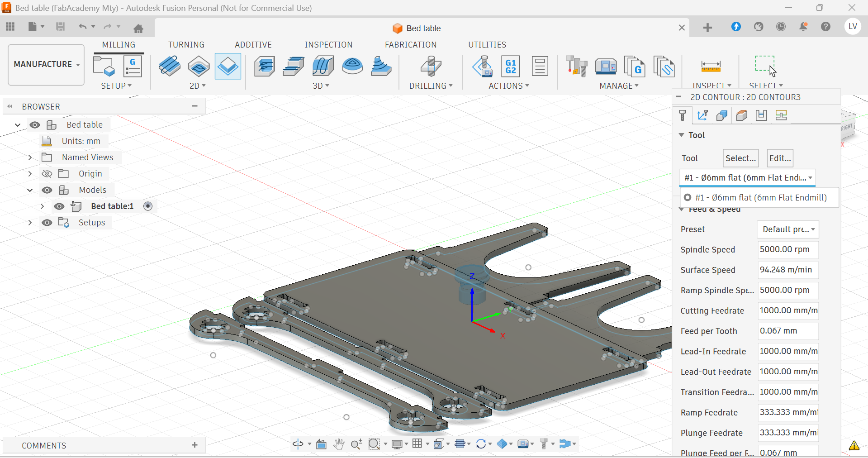Click the Zoom navigation tool

pyautogui.click(x=356, y=444)
